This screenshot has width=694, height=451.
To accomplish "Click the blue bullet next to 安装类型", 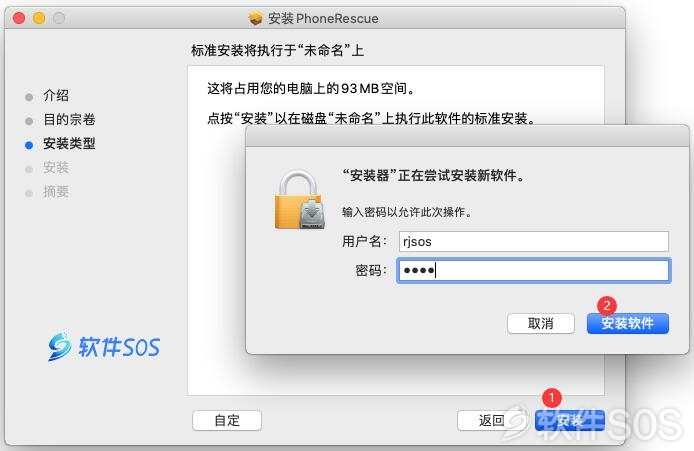I will (x=29, y=145).
